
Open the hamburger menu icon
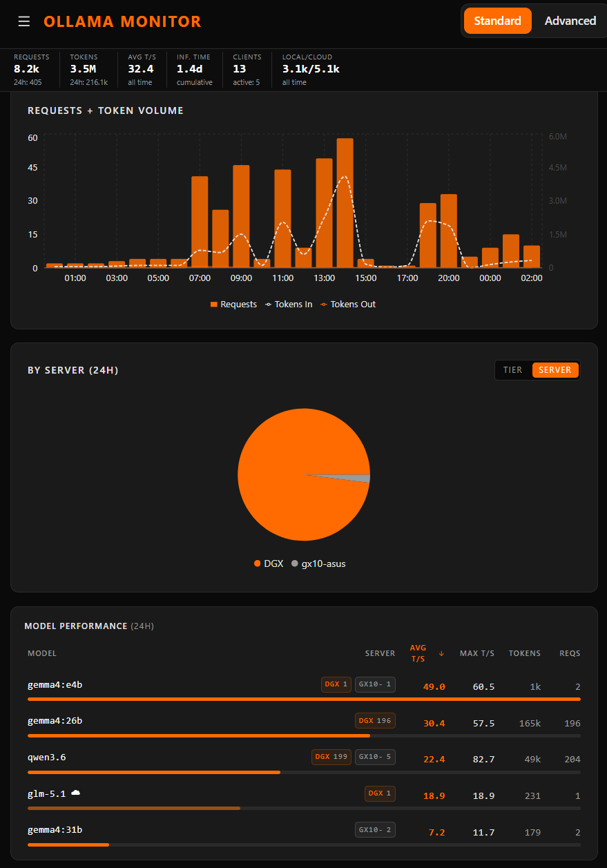(x=24, y=21)
